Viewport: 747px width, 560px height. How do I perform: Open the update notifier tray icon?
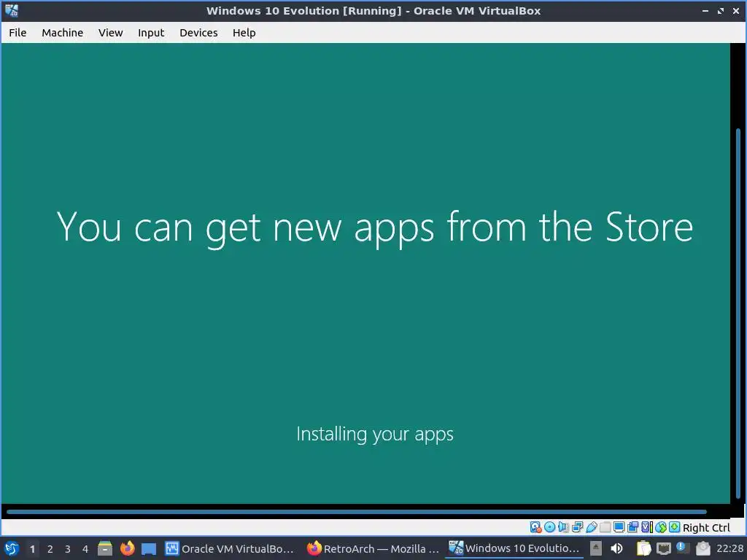[x=682, y=548]
